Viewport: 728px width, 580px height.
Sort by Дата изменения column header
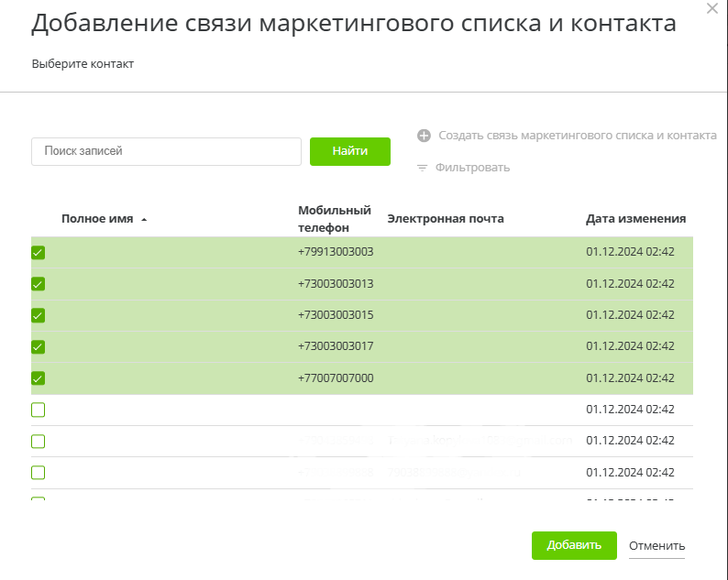tap(635, 219)
